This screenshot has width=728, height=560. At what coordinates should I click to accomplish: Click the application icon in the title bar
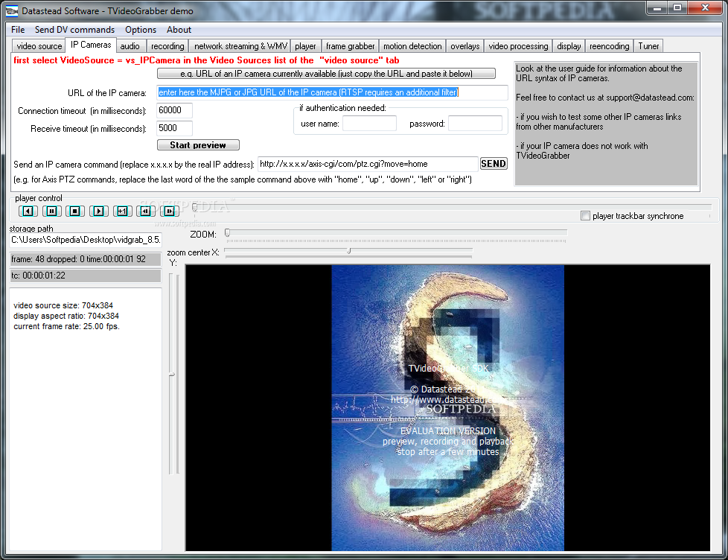[12, 10]
